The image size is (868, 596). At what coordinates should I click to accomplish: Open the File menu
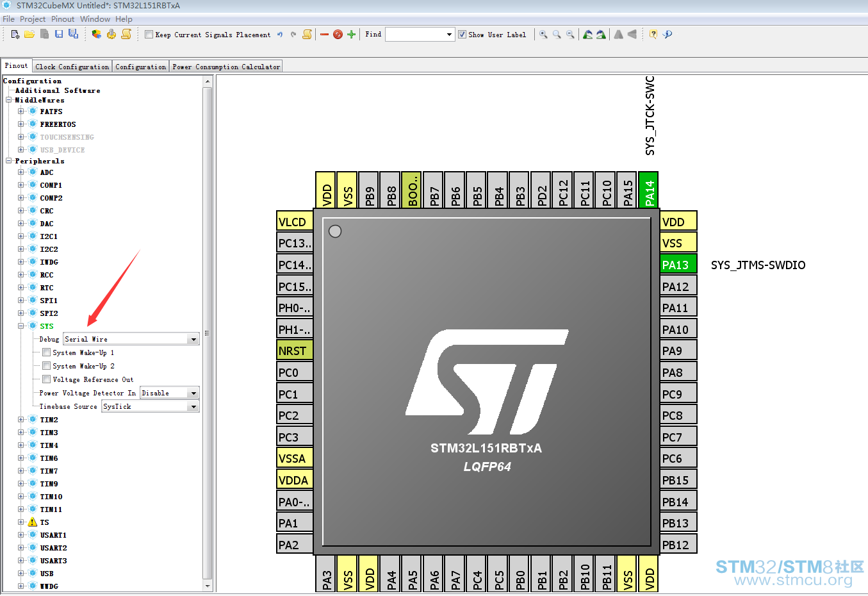(8, 19)
